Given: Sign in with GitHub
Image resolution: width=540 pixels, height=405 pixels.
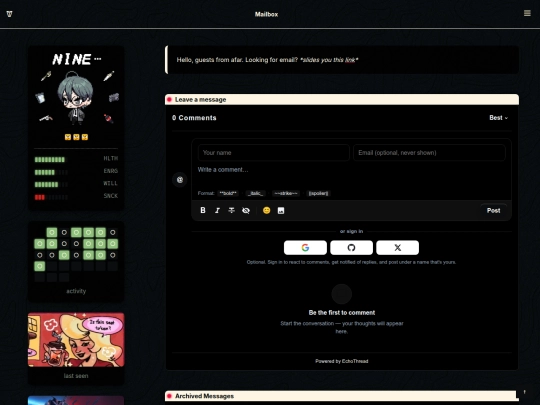Looking at the screenshot, I should point(351,247).
